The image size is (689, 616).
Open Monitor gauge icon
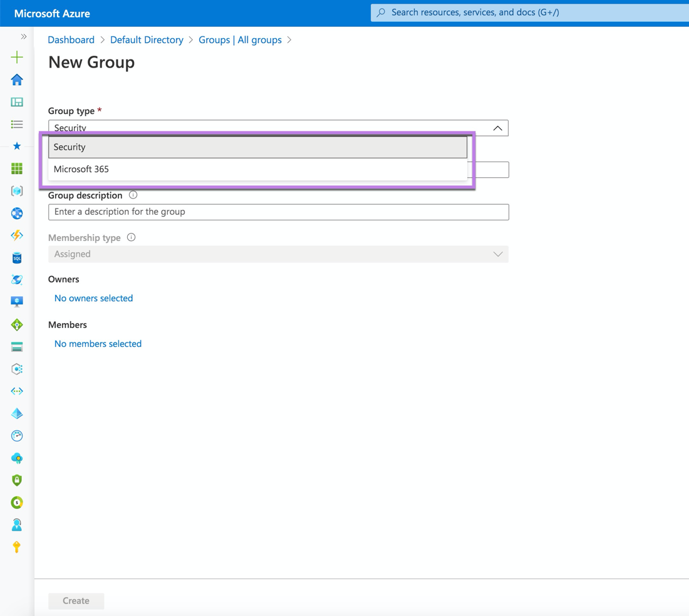17,436
